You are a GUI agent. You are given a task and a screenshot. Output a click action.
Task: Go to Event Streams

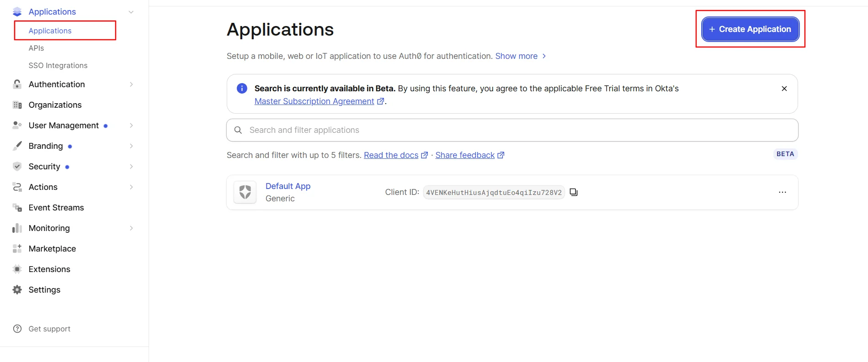[x=56, y=208]
